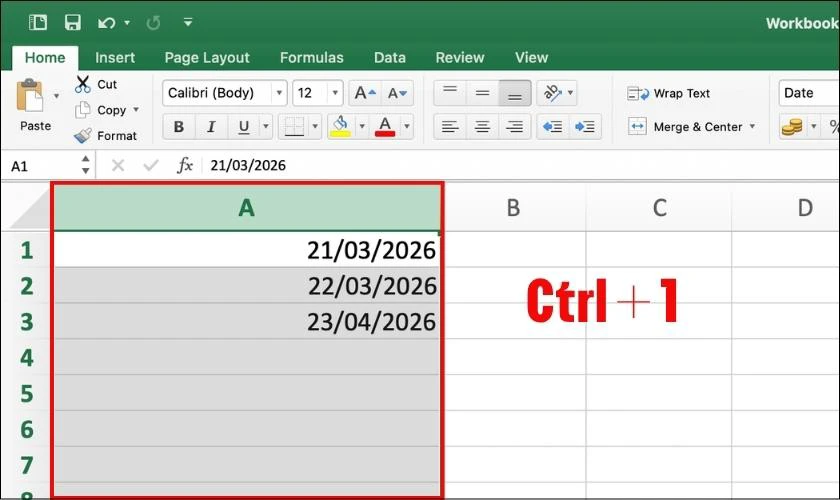Image resolution: width=840 pixels, height=500 pixels.
Task: Click the Save icon in title bar
Action: tap(72, 23)
